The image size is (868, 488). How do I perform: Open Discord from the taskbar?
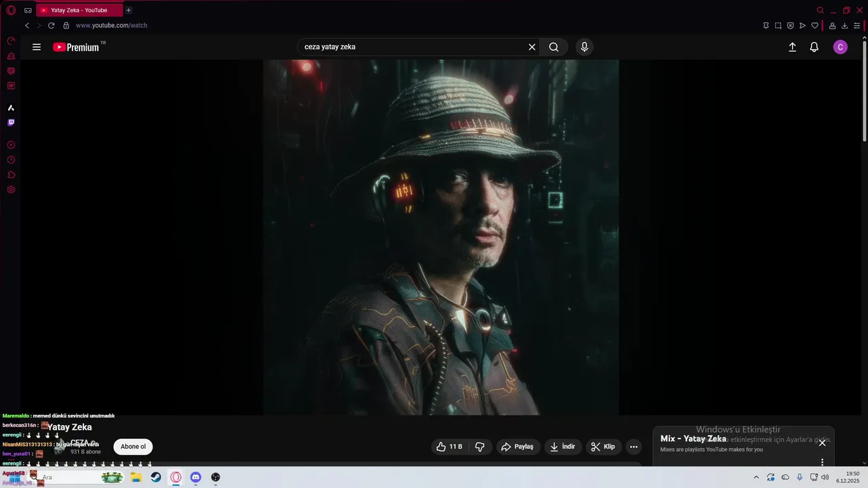coord(196,477)
